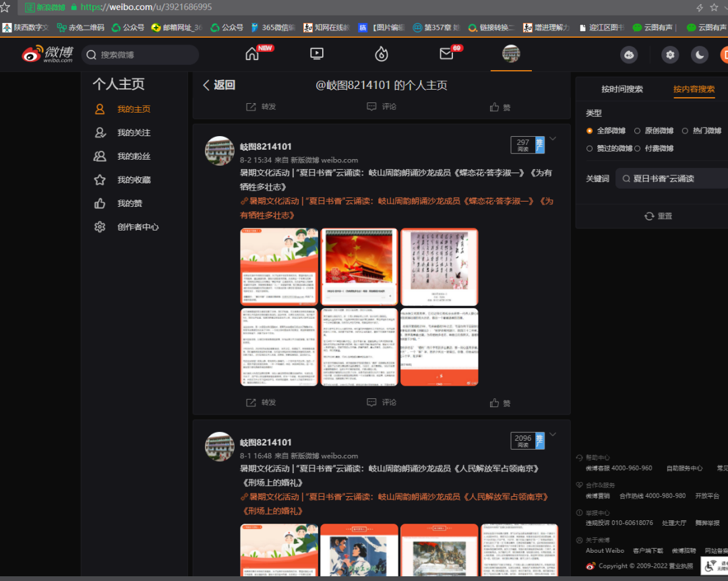The image size is (728, 581).
Task: Click the lightning icon in address bar
Action: 700,7
